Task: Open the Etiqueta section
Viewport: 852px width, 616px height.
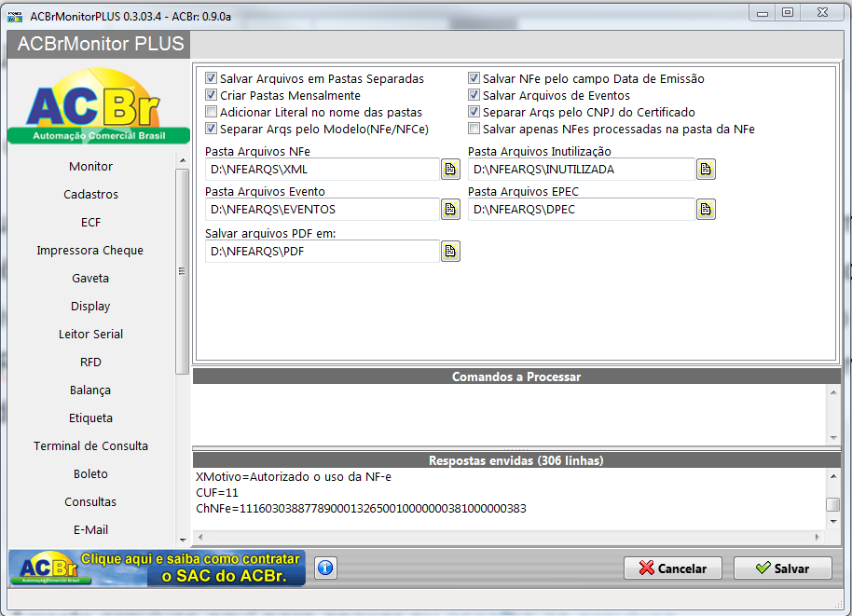Action: click(x=90, y=418)
